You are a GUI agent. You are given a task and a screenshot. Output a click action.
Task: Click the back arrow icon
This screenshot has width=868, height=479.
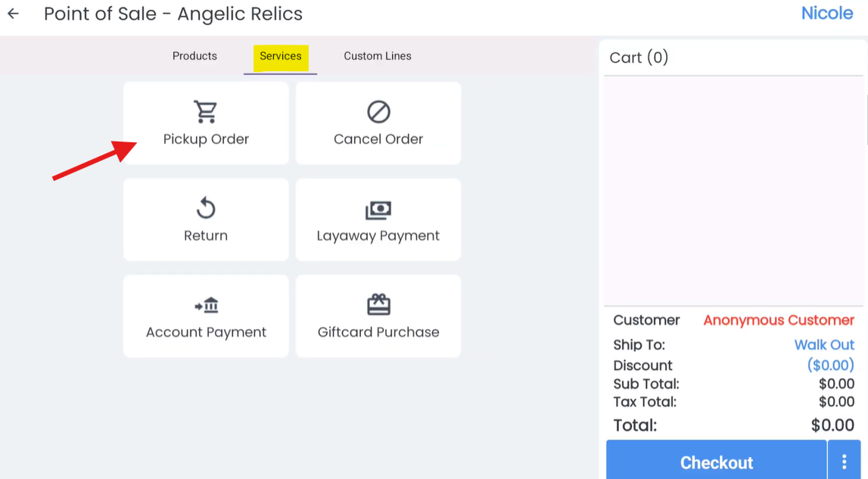(x=14, y=14)
